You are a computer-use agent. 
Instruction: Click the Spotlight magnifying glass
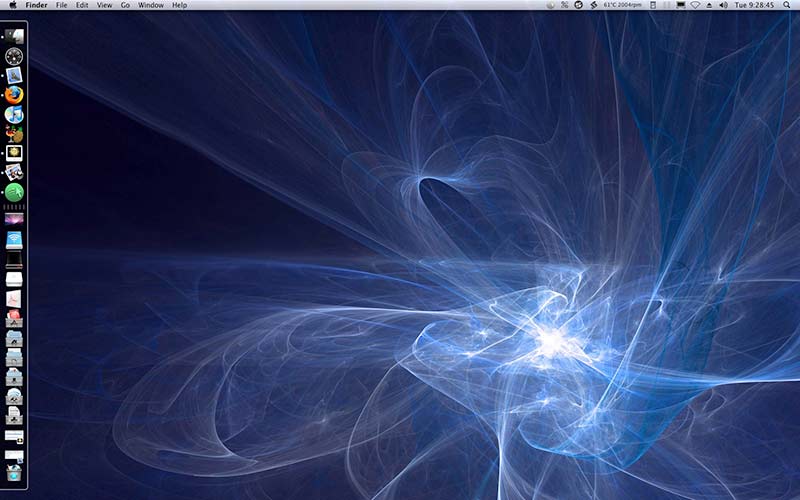click(x=789, y=5)
